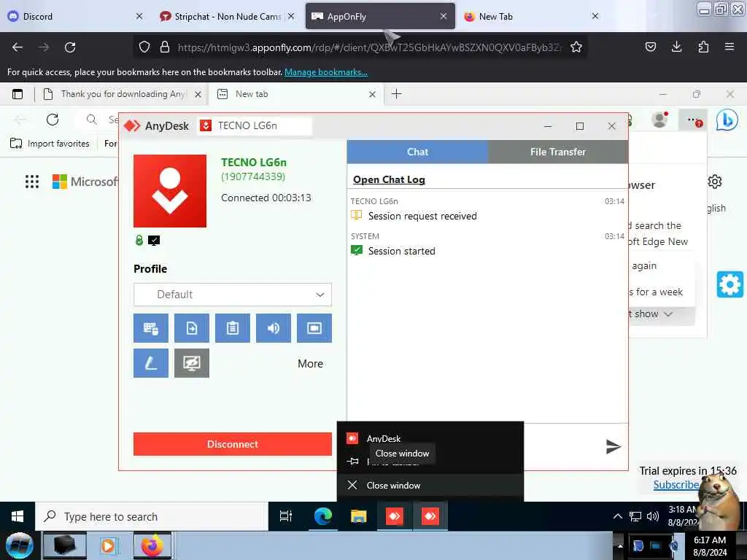
Task: Switch to the Chat tab
Action: coord(417,152)
